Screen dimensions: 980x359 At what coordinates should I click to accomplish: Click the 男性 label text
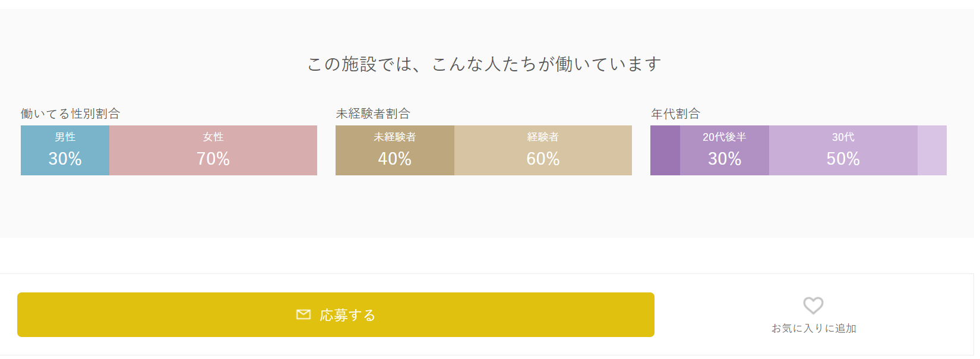click(65, 137)
